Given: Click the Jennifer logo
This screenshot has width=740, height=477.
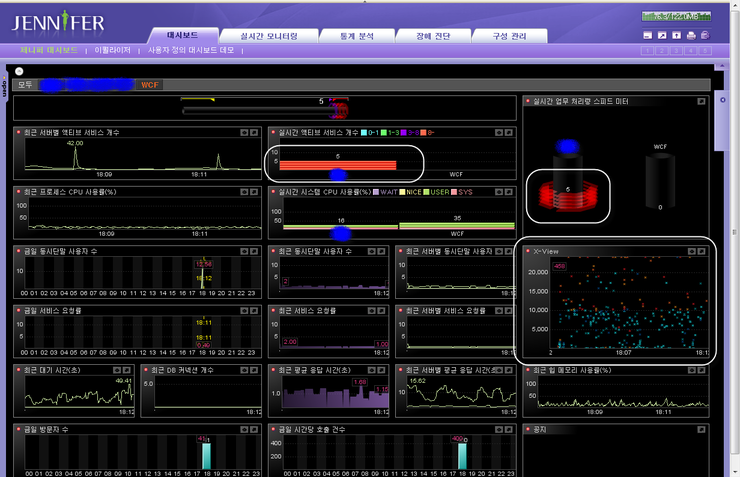Looking at the screenshot, I should 58,22.
